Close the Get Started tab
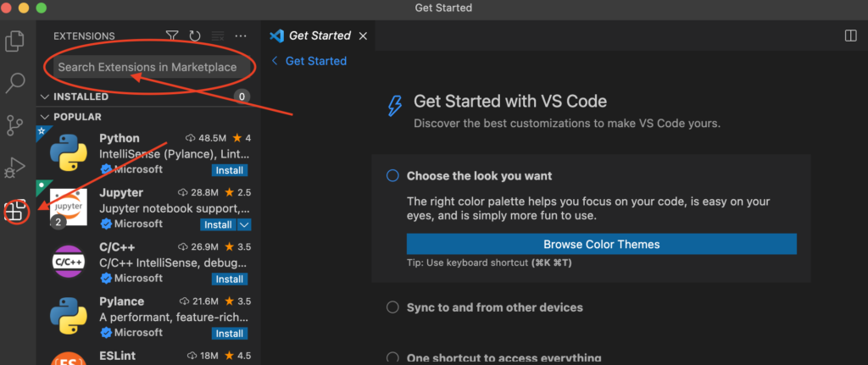The width and height of the screenshot is (868, 365). point(363,36)
